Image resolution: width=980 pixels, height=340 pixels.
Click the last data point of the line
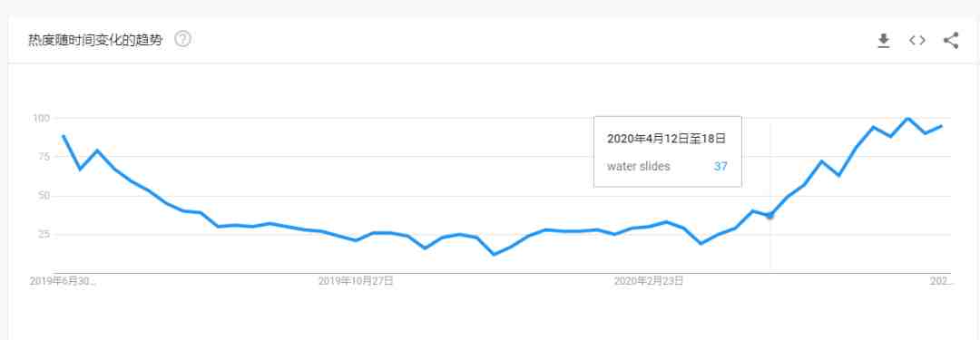tap(941, 126)
